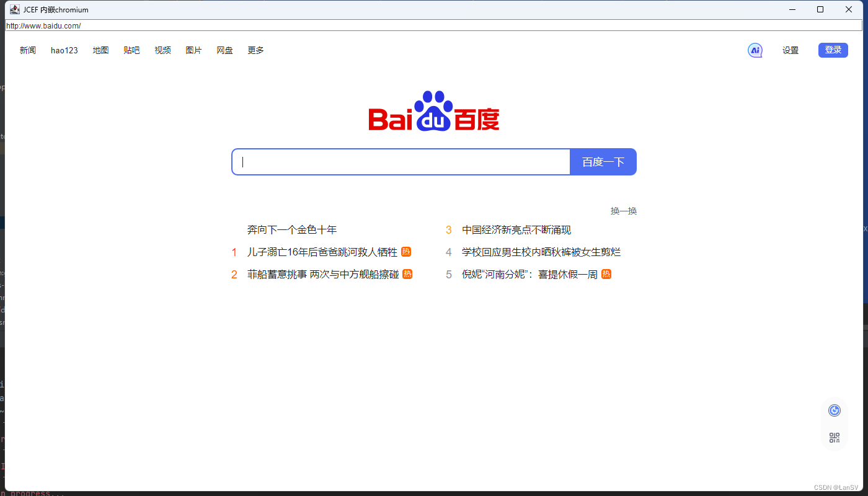The image size is (868, 496).
Task: Click rank number 1 in hot list
Action: (x=234, y=252)
